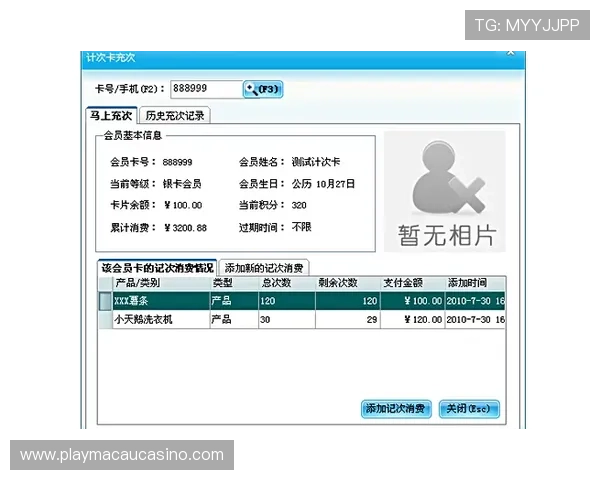This screenshot has width=600, height=480.
Task: Click the member name 测试计次卡
Action: click(316, 162)
